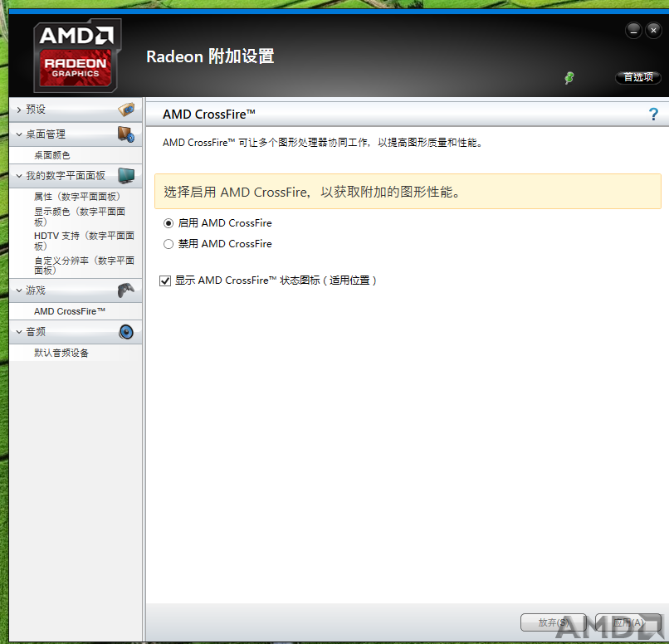Click the 应用(A) apply button
This screenshot has height=644, width=669.
628,622
